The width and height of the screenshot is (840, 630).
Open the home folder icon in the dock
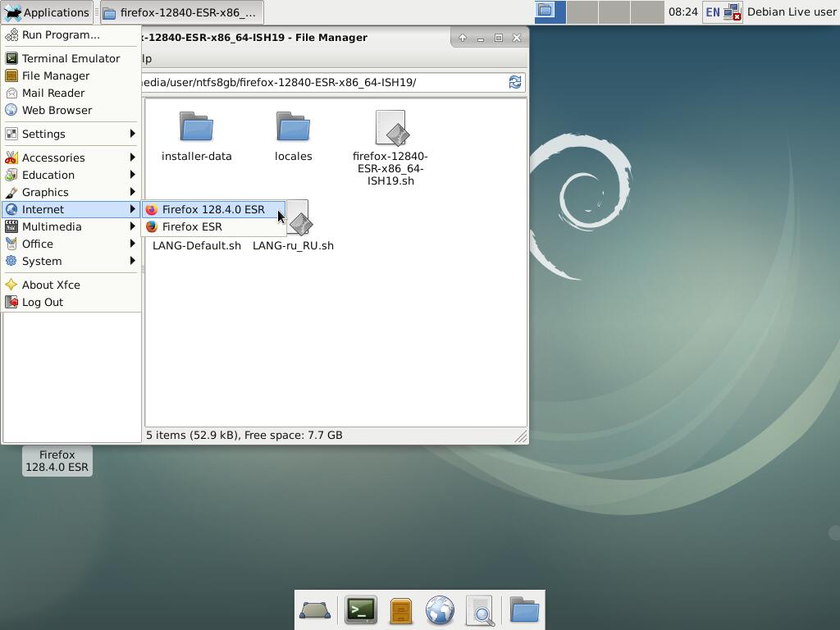(x=523, y=610)
